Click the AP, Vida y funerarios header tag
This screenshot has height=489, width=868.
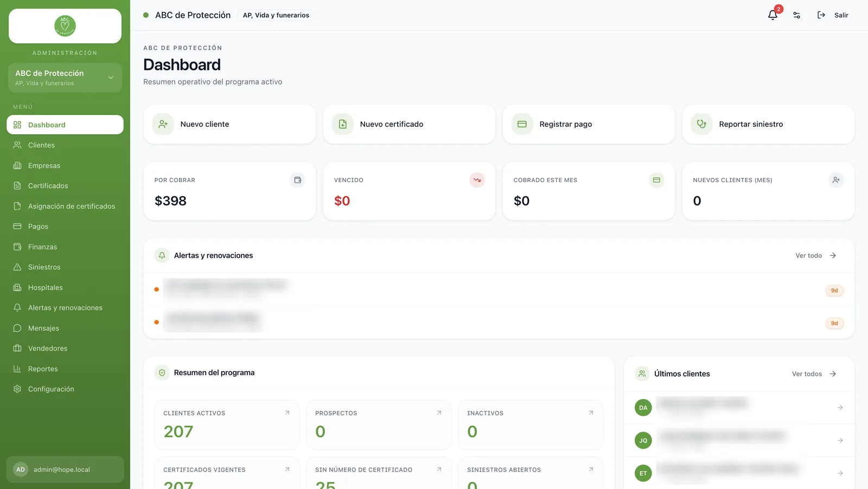coord(276,15)
